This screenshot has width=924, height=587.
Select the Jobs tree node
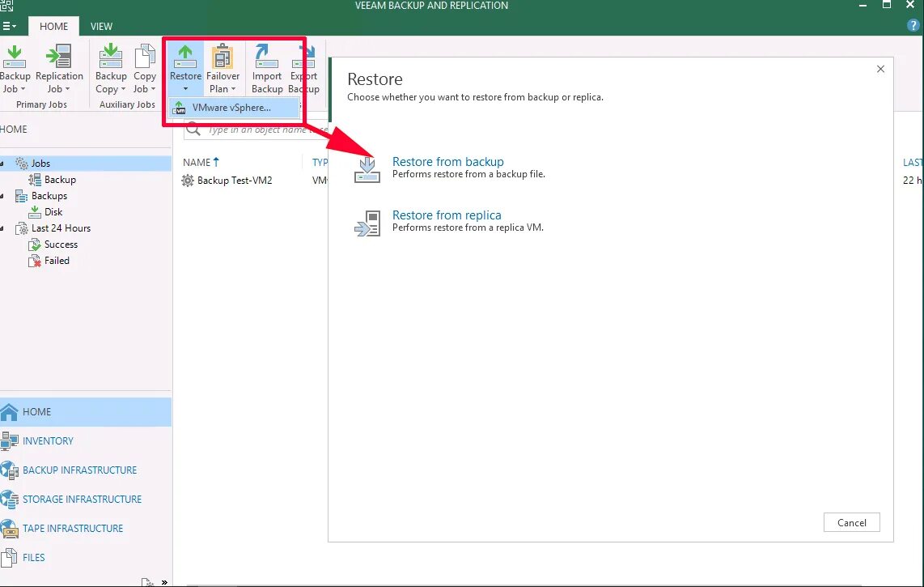pos(40,164)
